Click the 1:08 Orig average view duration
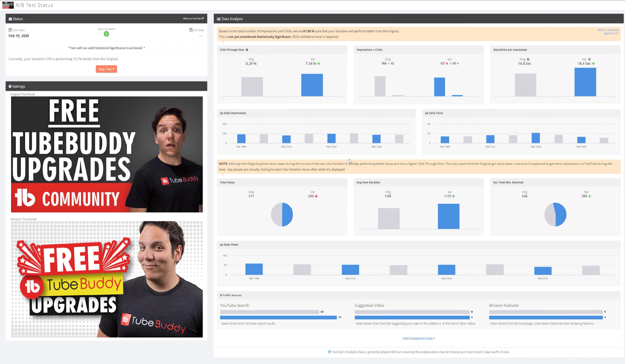Viewport: 625px width, 364px height. pyautogui.click(x=388, y=196)
